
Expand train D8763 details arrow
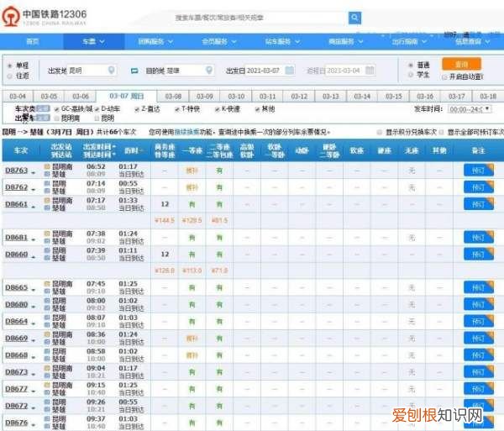pyautogui.click(x=33, y=172)
